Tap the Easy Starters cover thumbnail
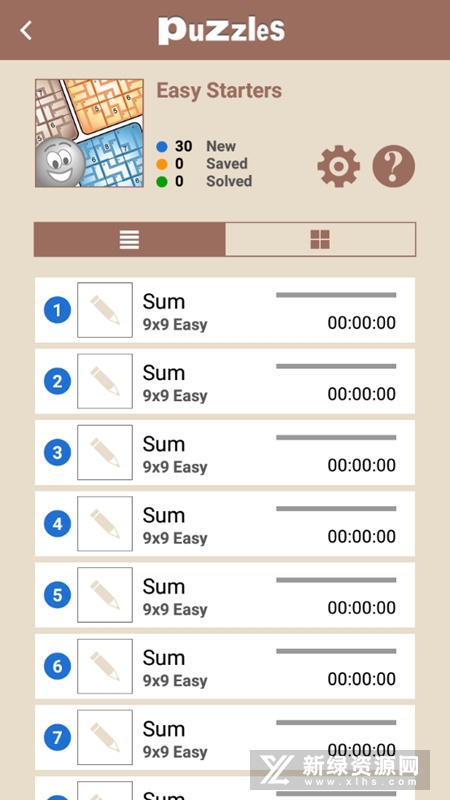Screen dimensions: 450x800 click(x=89, y=133)
